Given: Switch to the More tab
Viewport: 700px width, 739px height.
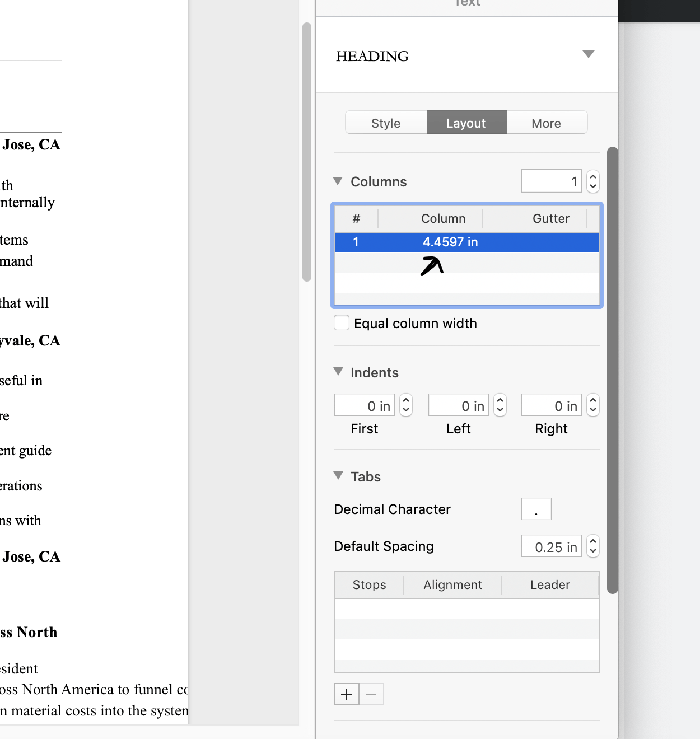Looking at the screenshot, I should (546, 123).
